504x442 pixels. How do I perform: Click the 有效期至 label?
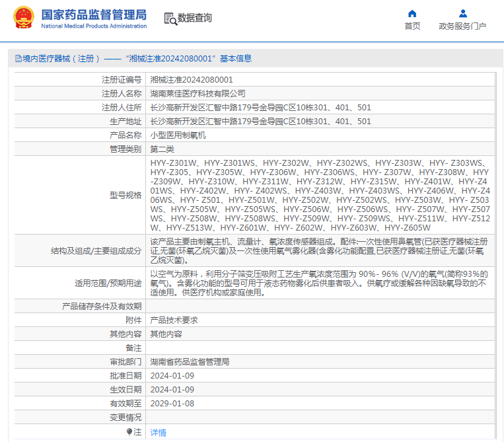point(126,404)
